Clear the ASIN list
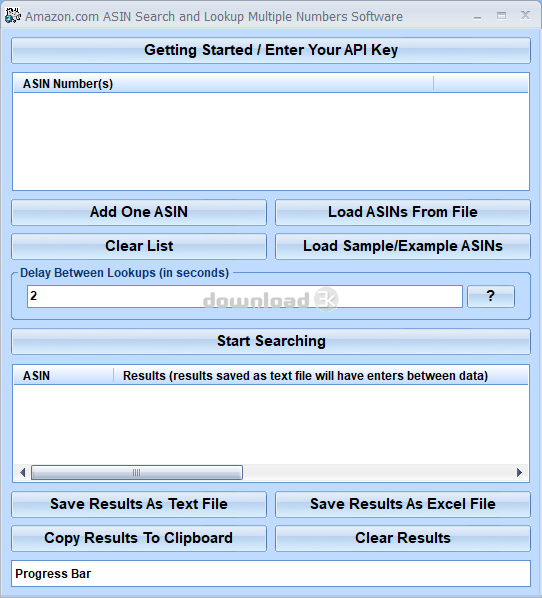 (139, 246)
